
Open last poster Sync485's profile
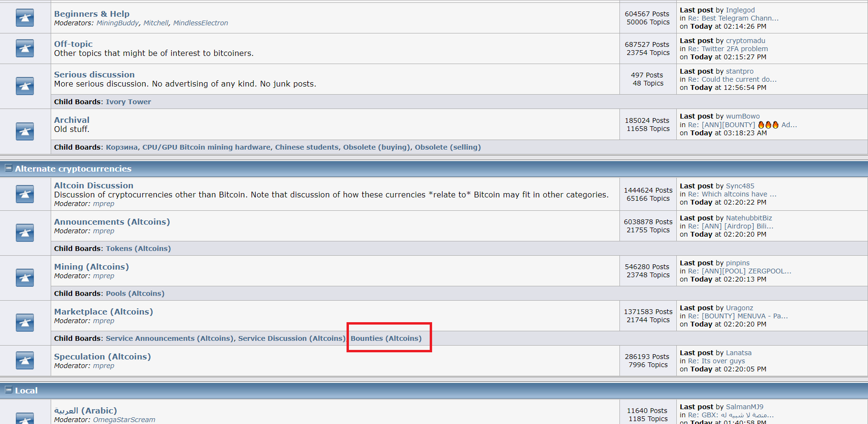click(x=740, y=186)
